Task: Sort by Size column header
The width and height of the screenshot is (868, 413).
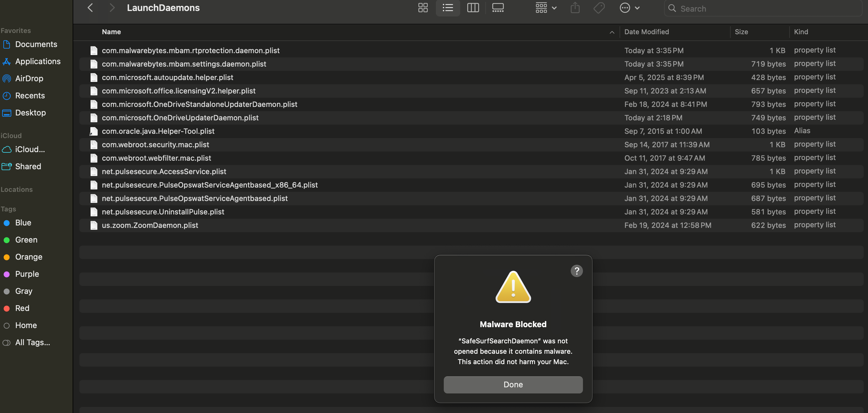Action: [741, 32]
